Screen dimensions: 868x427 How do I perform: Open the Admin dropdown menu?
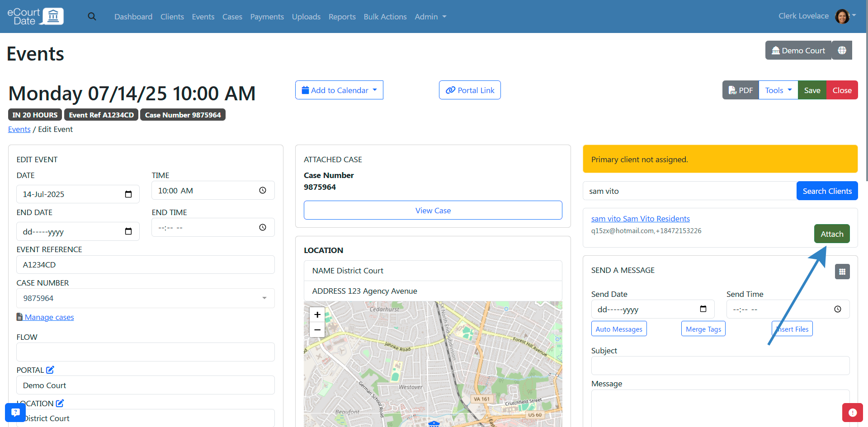(430, 17)
